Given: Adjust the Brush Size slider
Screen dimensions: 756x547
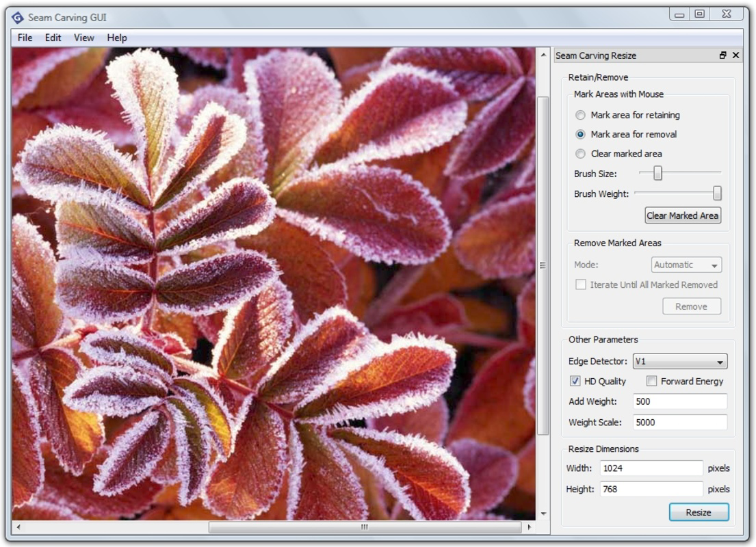Looking at the screenshot, I should 656,174.
